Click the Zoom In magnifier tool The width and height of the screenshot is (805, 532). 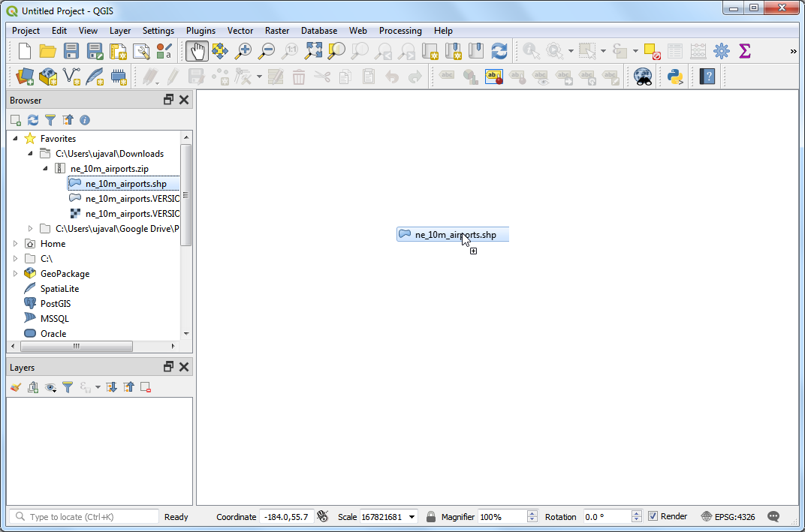pyautogui.click(x=243, y=51)
